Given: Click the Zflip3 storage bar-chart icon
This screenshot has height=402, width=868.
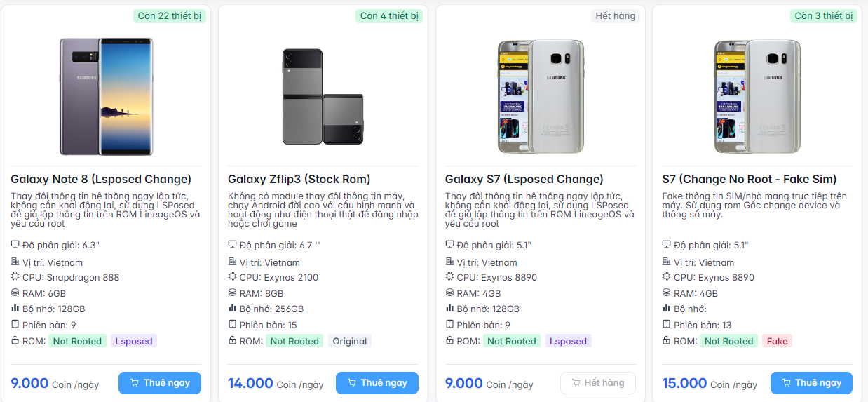Looking at the screenshot, I should click(x=233, y=308).
